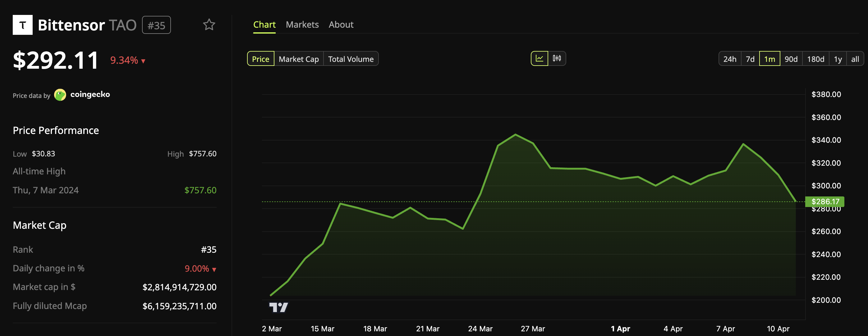Switch to the Markets tab
This screenshot has width=868, height=336.
coord(302,24)
